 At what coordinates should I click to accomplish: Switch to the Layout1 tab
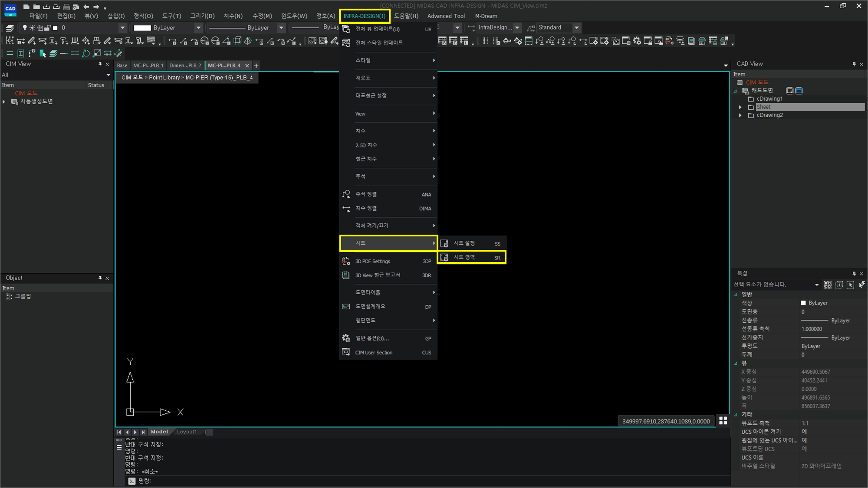187,432
